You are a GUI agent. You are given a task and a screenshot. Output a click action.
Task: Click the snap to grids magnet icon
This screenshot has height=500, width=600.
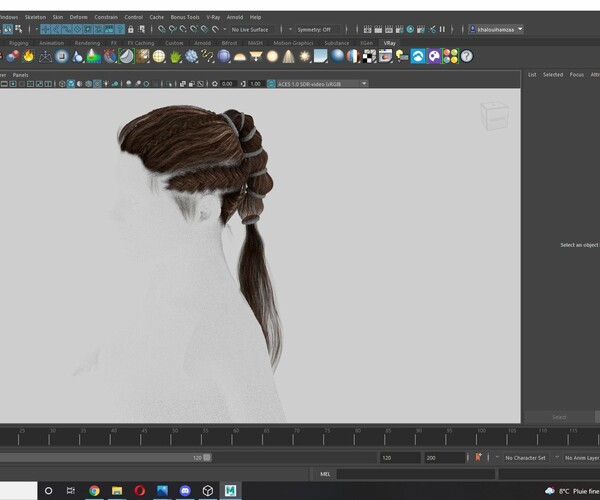[x=162, y=29]
